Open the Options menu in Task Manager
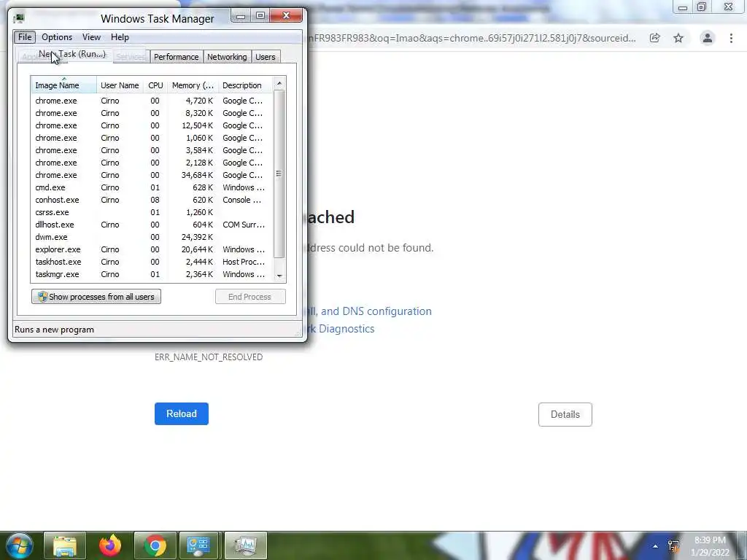747x560 pixels. point(57,37)
